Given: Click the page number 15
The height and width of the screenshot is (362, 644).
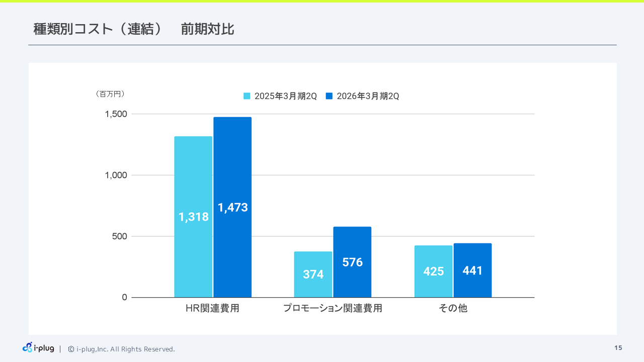Looking at the screenshot, I should click(x=618, y=348).
